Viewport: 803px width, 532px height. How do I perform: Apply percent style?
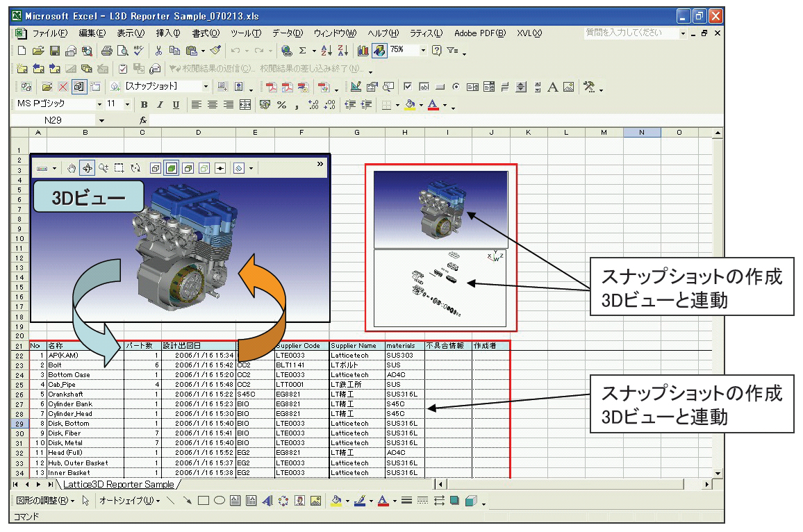[x=281, y=105]
